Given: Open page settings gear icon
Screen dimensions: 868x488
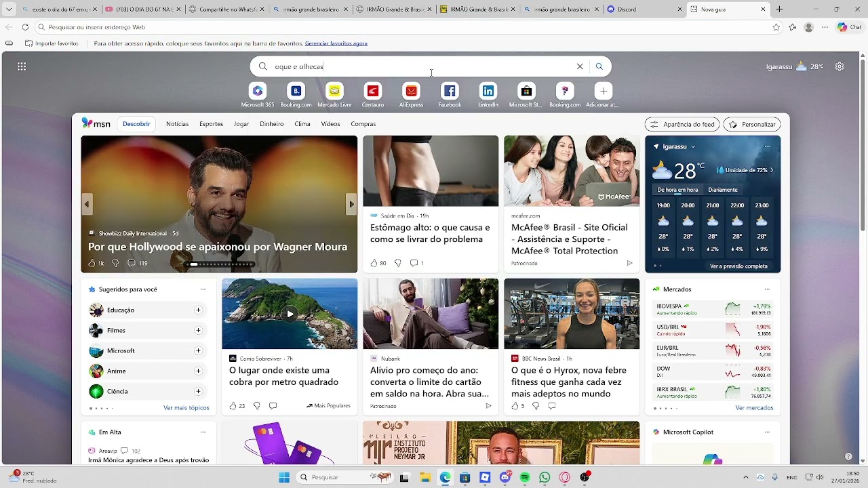Looking at the screenshot, I should [x=840, y=66].
